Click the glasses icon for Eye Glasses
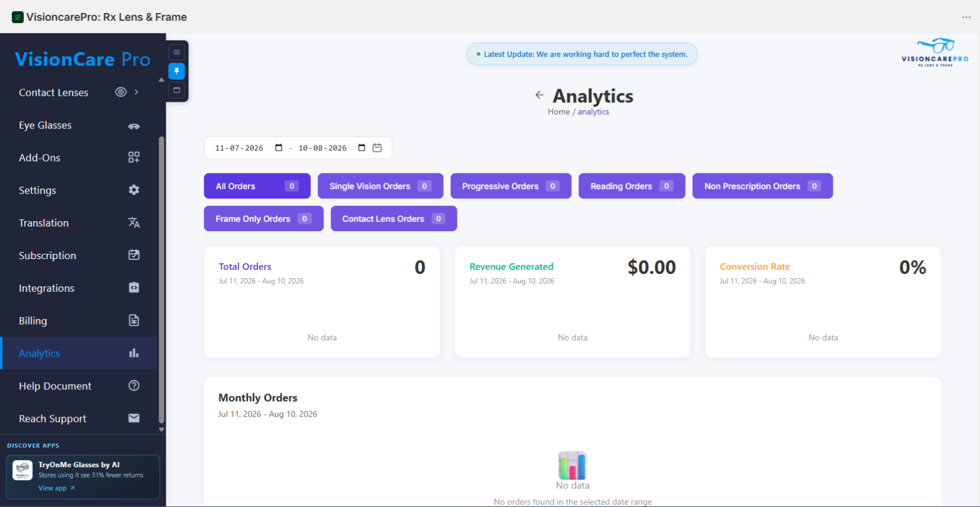The height and width of the screenshot is (507, 980). tap(134, 125)
